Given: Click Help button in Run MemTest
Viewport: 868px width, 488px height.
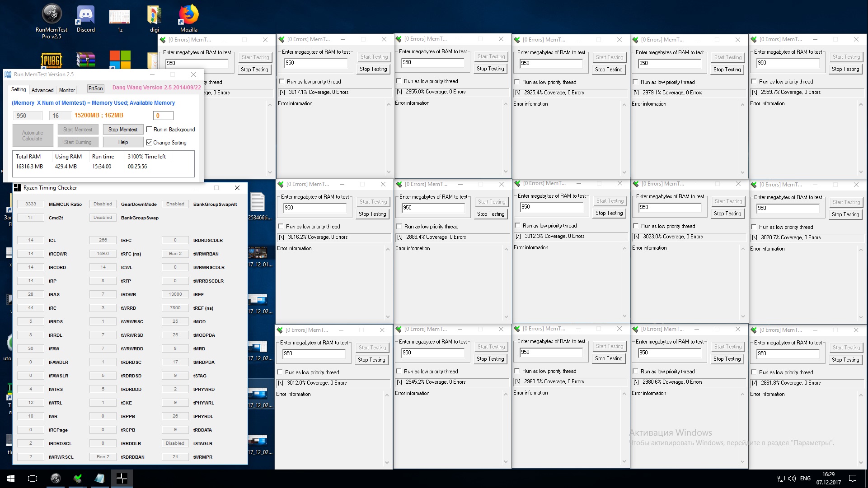Looking at the screenshot, I should (123, 142).
